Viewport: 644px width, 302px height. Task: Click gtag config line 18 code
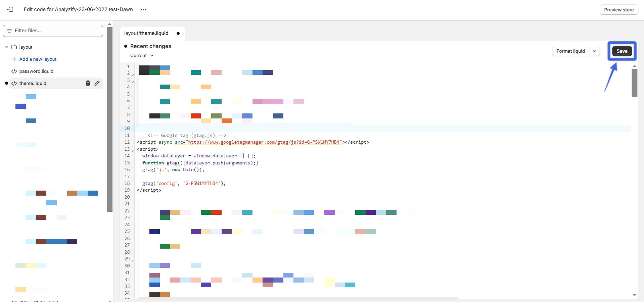coord(184,183)
